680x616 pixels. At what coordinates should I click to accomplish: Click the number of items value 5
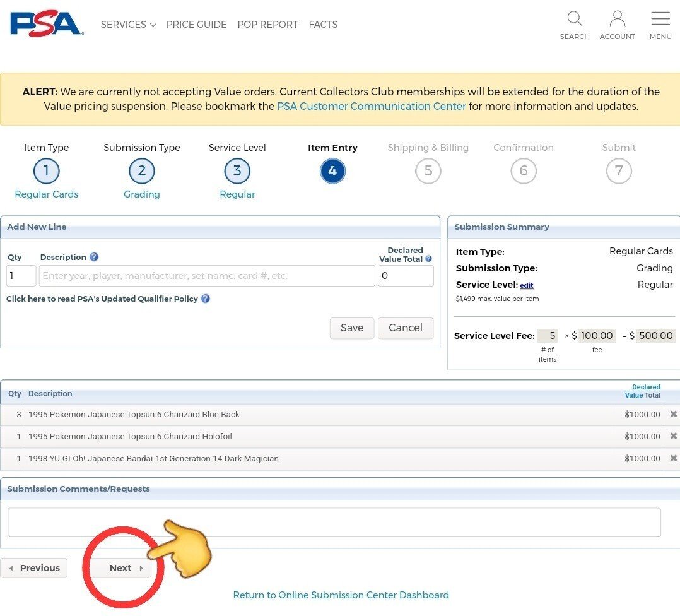pyautogui.click(x=548, y=335)
